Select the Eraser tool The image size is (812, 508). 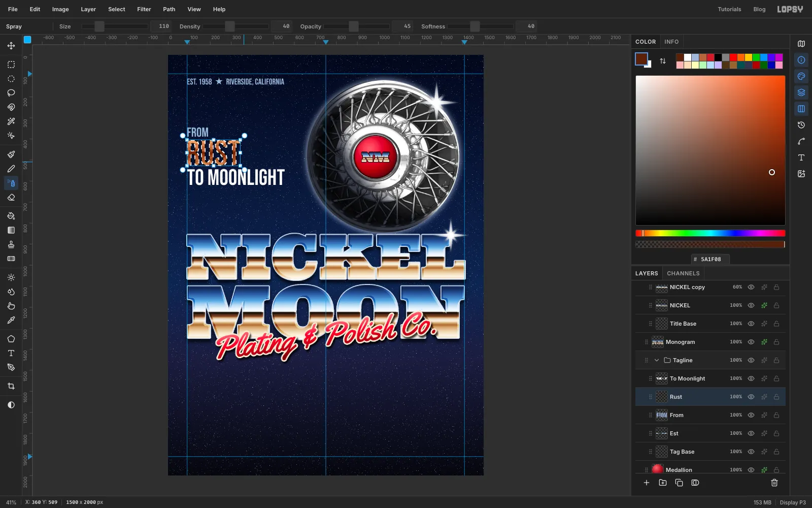pyautogui.click(x=11, y=198)
